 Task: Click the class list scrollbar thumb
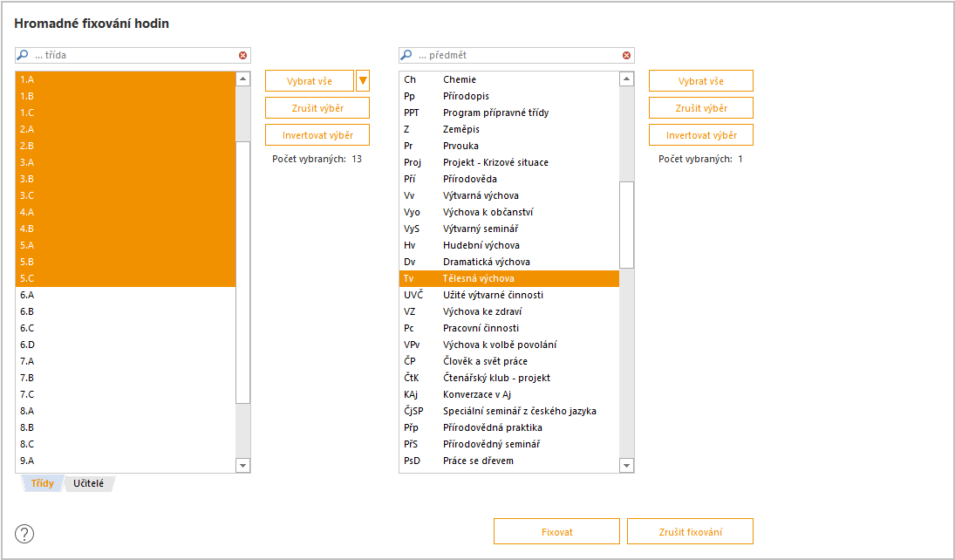click(x=243, y=272)
